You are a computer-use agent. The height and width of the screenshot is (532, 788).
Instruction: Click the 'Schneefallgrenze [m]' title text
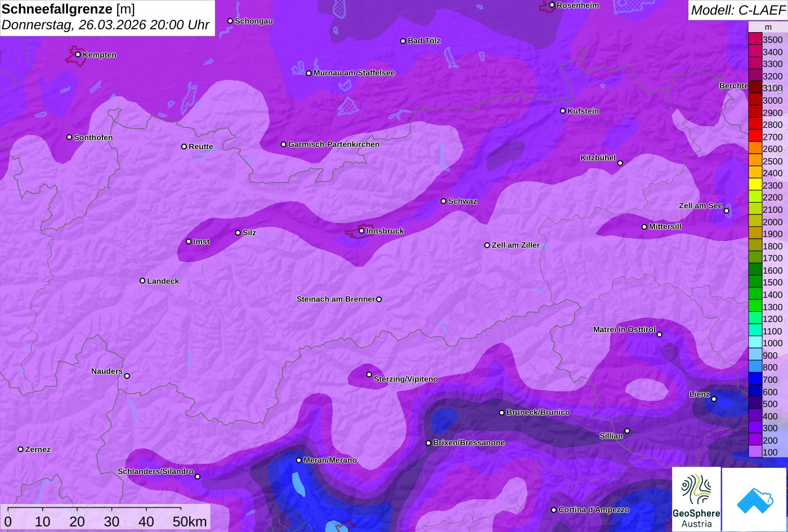coord(68,9)
